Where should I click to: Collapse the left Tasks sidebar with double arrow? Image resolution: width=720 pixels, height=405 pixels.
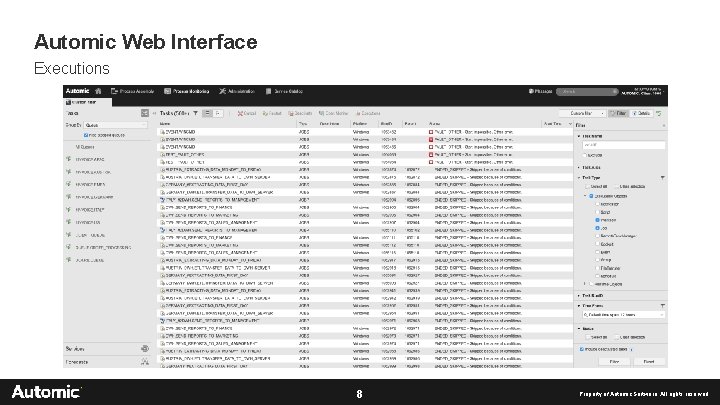coord(155,113)
